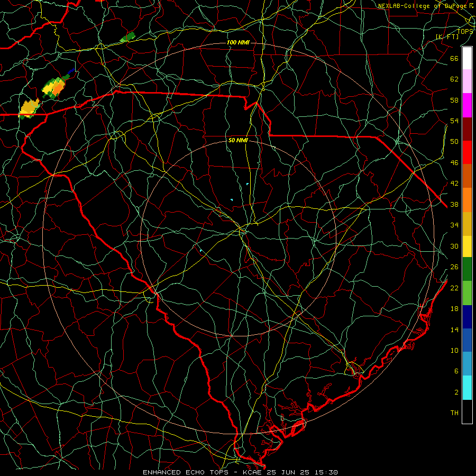Click the '42' legend value

pyautogui.click(x=454, y=184)
